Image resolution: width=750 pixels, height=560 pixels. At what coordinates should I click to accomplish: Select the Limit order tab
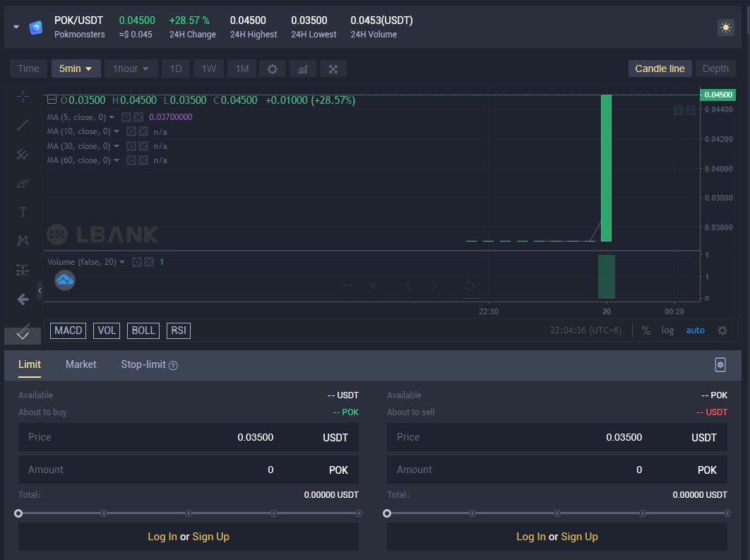tap(29, 364)
